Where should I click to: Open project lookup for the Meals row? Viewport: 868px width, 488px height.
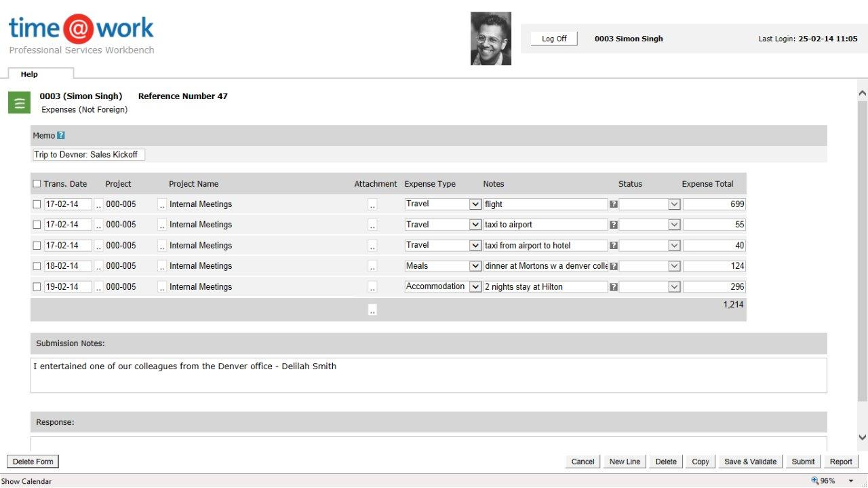[162, 266]
